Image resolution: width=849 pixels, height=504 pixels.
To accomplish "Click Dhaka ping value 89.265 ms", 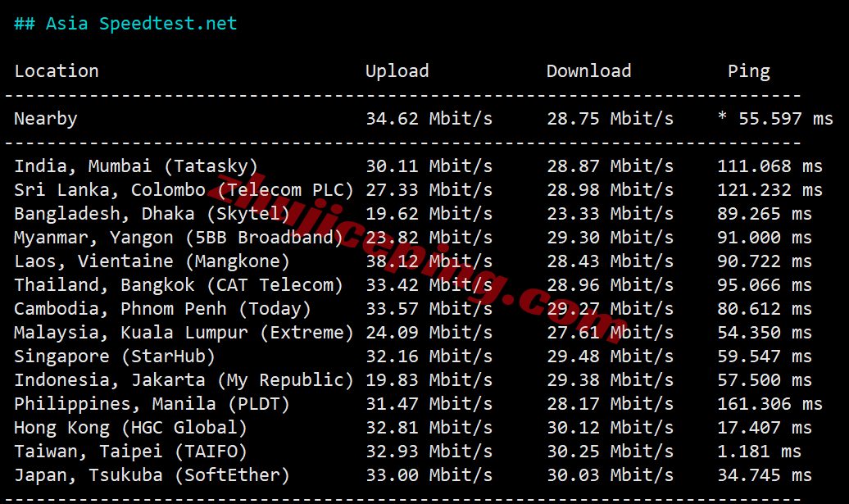I will 765,214.
